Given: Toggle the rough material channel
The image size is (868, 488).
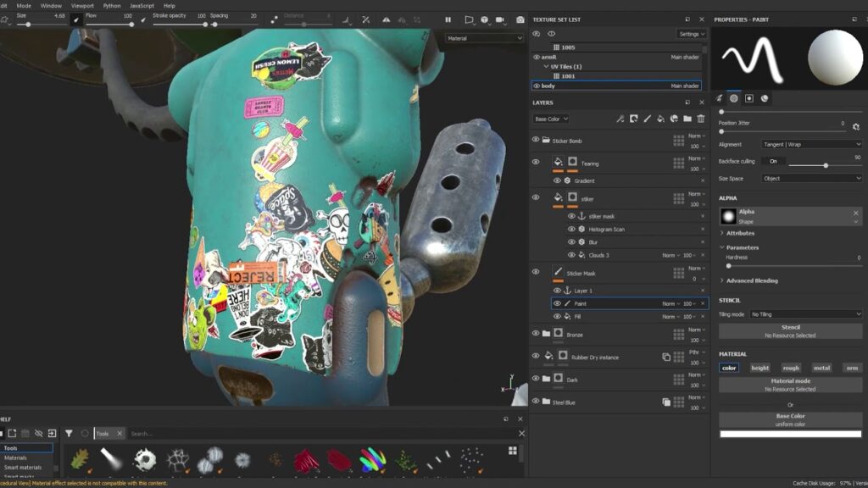Looking at the screenshot, I should click(x=791, y=368).
